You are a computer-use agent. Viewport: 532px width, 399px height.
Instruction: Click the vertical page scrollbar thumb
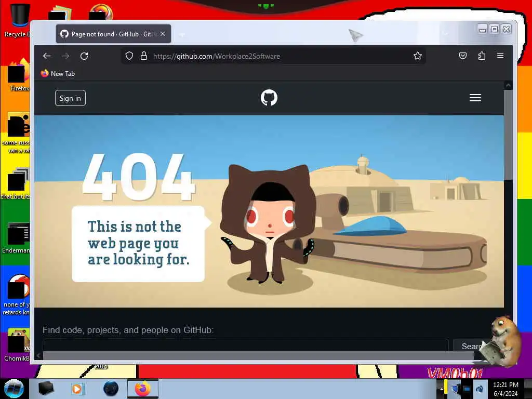[508, 134]
